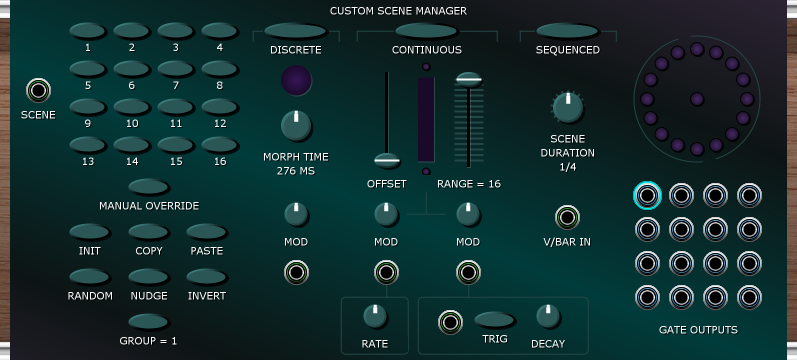Click the MOD knob under Range
Viewport: 797px width, 360px height.
[x=468, y=214]
